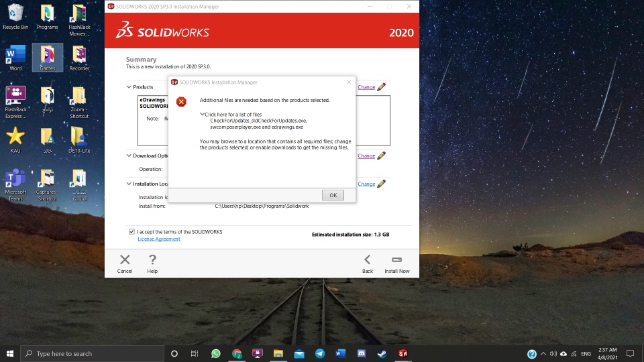644x362 pixels.
Task: Uncheck the accept SOLIDWORKS terms checkbox
Action: (x=132, y=231)
